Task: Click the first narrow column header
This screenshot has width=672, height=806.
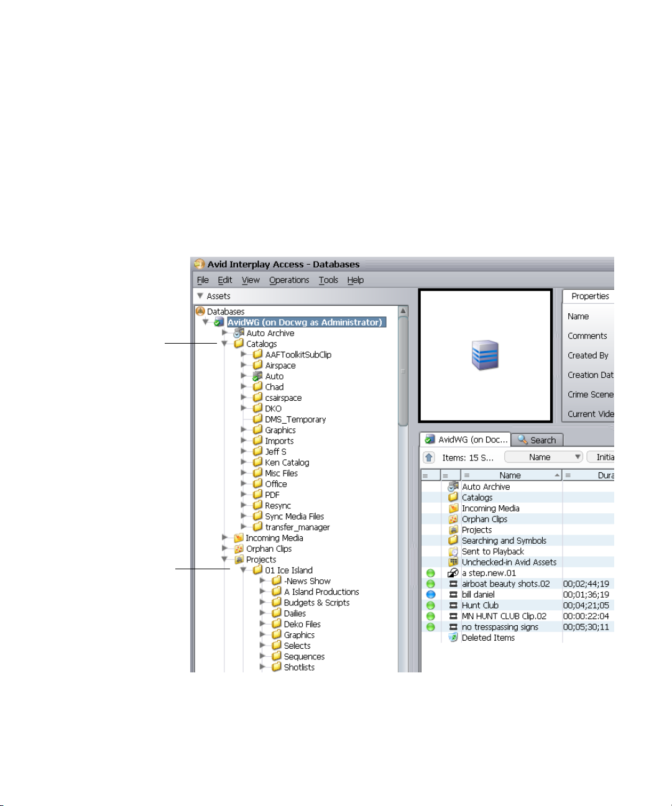Action: 431,475
